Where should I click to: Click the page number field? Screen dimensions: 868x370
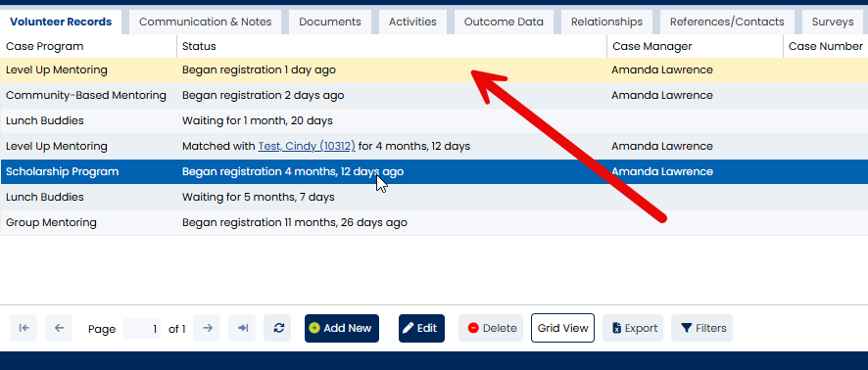[x=142, y=329]
